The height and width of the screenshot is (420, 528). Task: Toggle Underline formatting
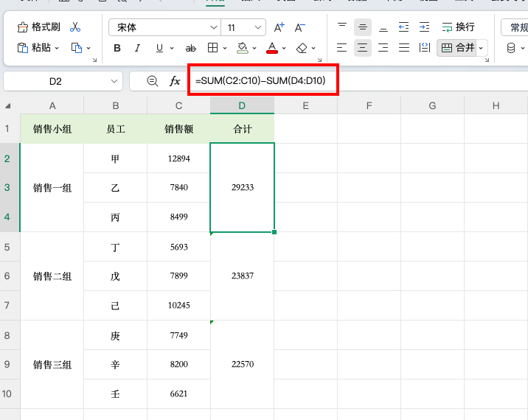click(159, 48)
